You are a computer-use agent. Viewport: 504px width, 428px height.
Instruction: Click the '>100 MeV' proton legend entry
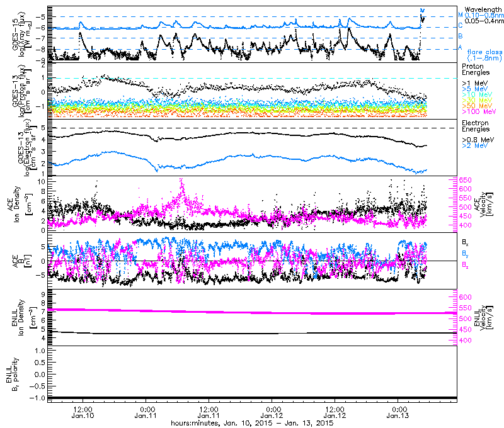pos(479,111)
